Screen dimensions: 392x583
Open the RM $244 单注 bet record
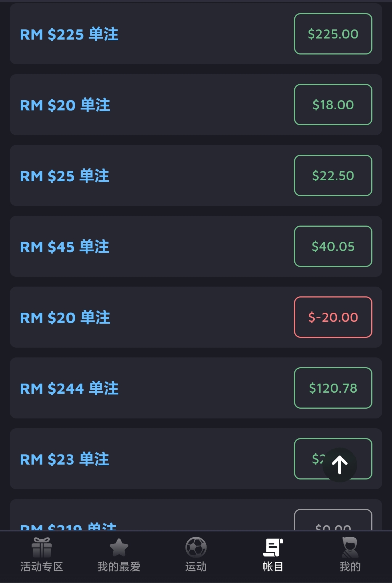tap(69, 388)
